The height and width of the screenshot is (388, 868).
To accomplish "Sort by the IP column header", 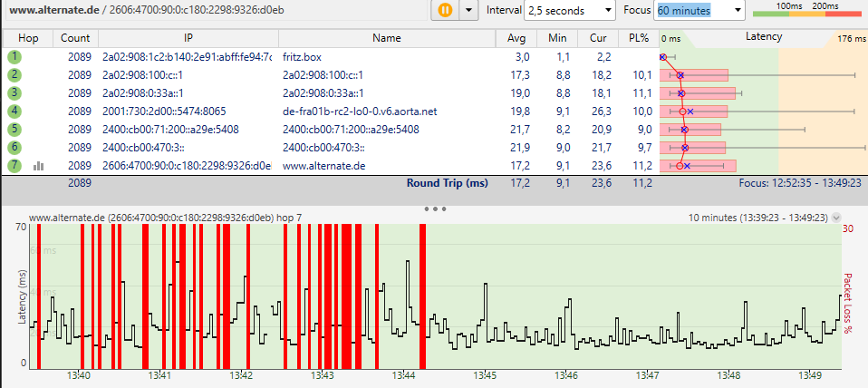I will click(x=188, y=38).
